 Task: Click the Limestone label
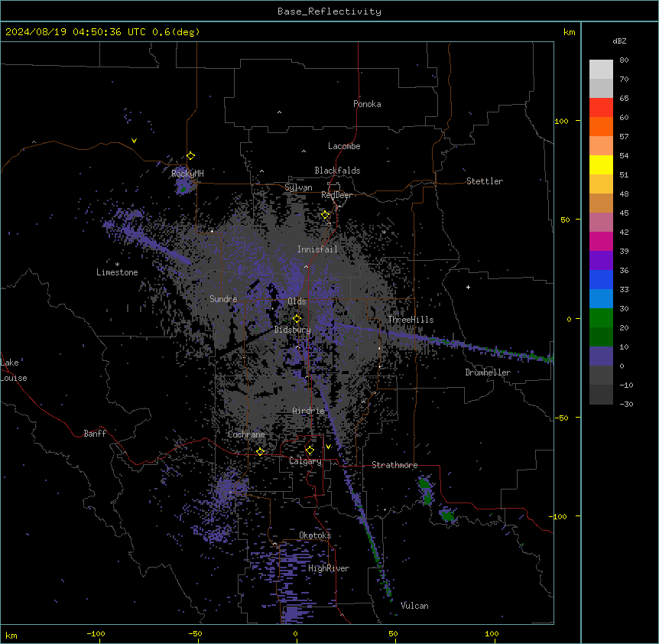(x=117, y=272)
